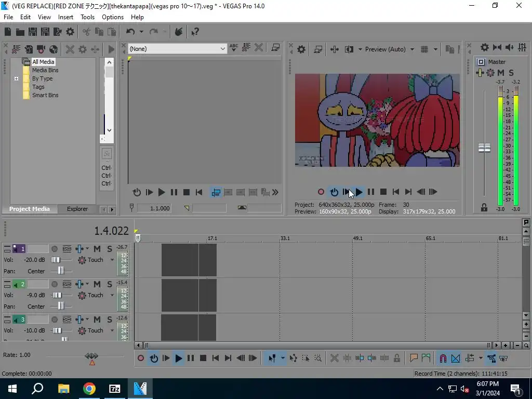Switch to the Explorer tab
Screen dimensions: 532x399
(x=77, y=209)
